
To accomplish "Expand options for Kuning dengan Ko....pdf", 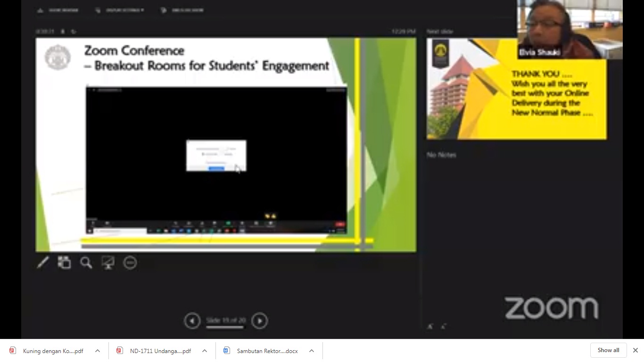I will click(x=98, y=351).
